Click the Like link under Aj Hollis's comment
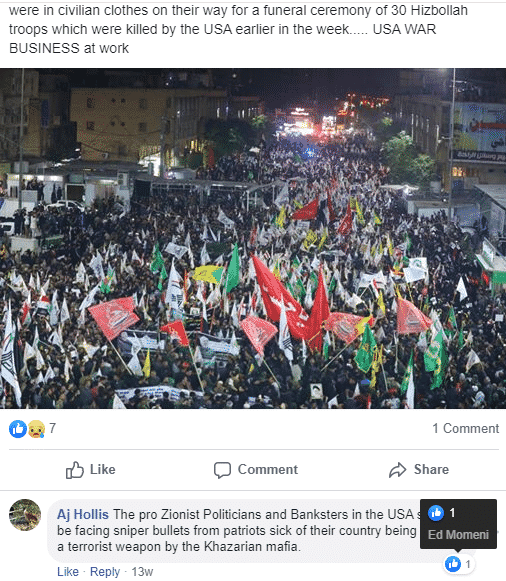This screenshot has height=581, width=506. pos(68,572)
